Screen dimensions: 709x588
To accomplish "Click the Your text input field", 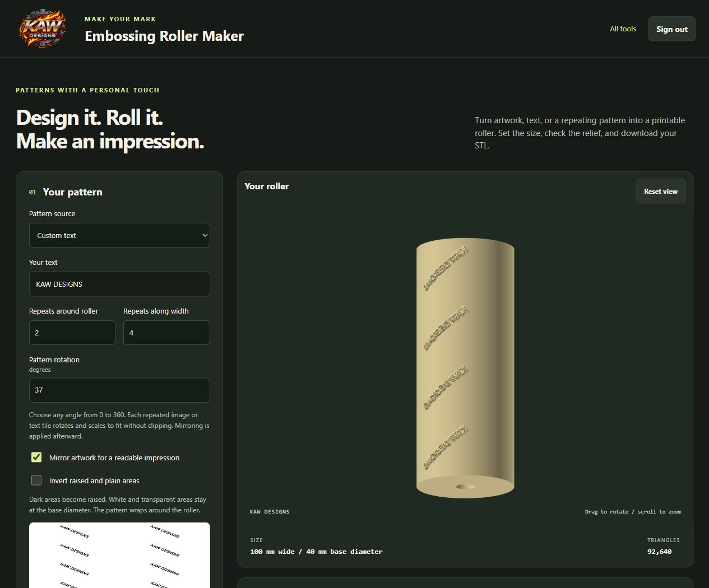I will click(119, 284).
